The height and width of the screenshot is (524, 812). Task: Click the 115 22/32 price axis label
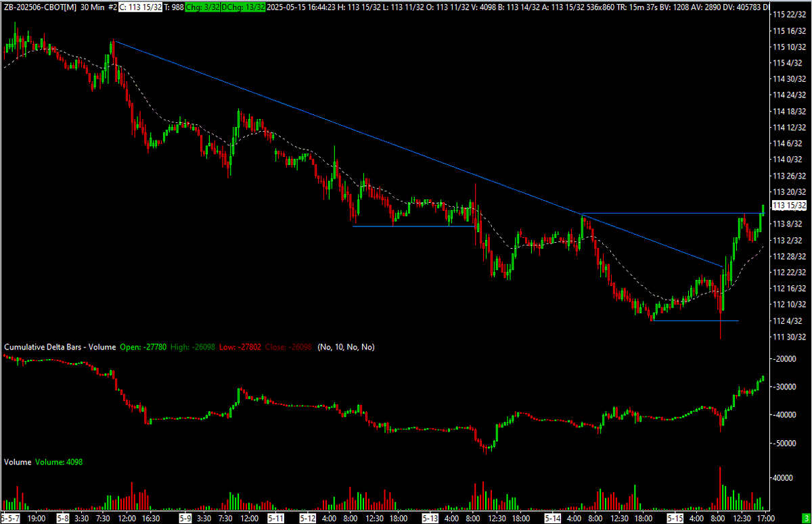tap(790, 14)
